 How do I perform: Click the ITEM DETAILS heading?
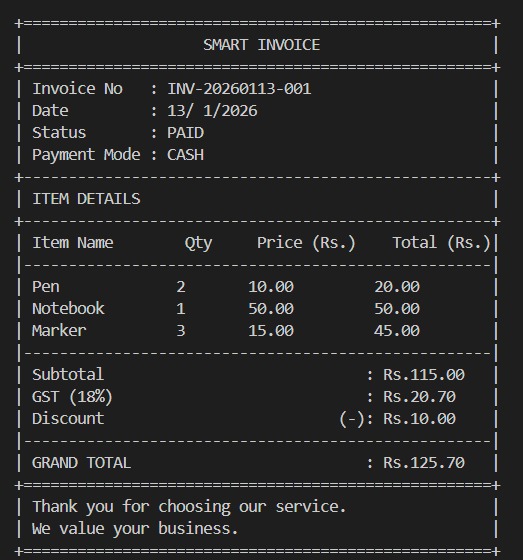[86, 199]
